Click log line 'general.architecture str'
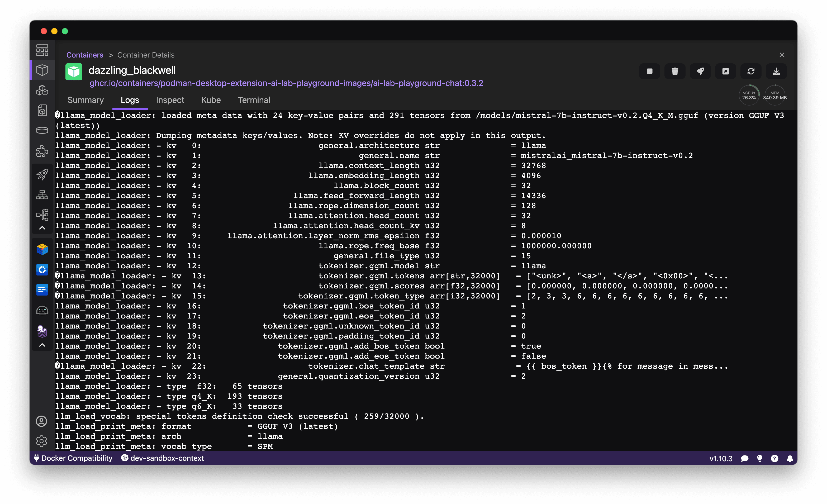The image size is (827, 504). (379, 146)
